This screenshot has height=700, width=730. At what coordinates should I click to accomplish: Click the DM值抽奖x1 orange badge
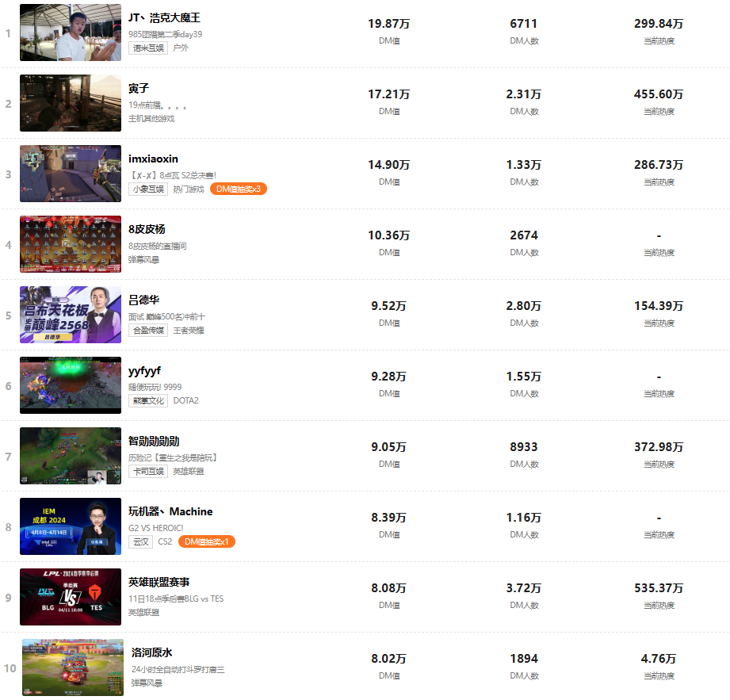point(207,541)
